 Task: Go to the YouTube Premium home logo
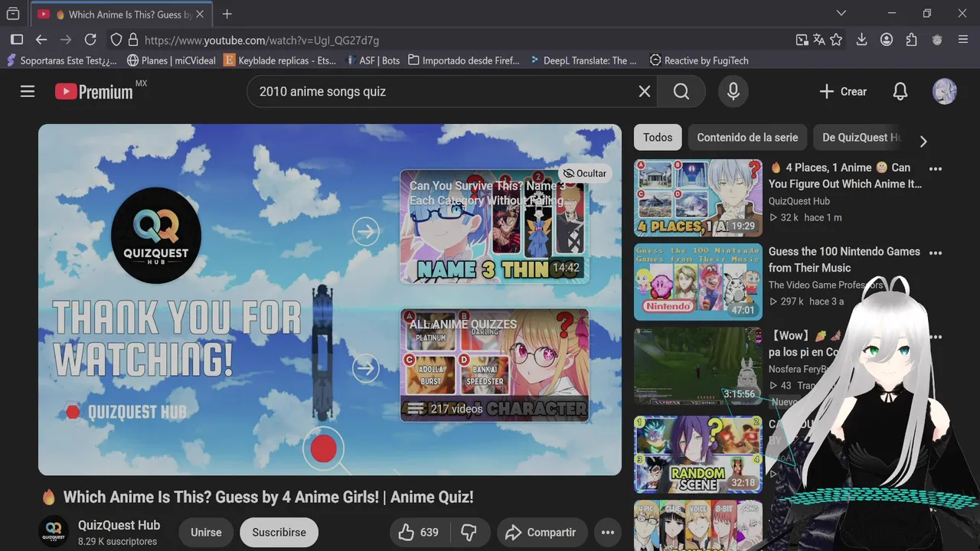(94, 92)
